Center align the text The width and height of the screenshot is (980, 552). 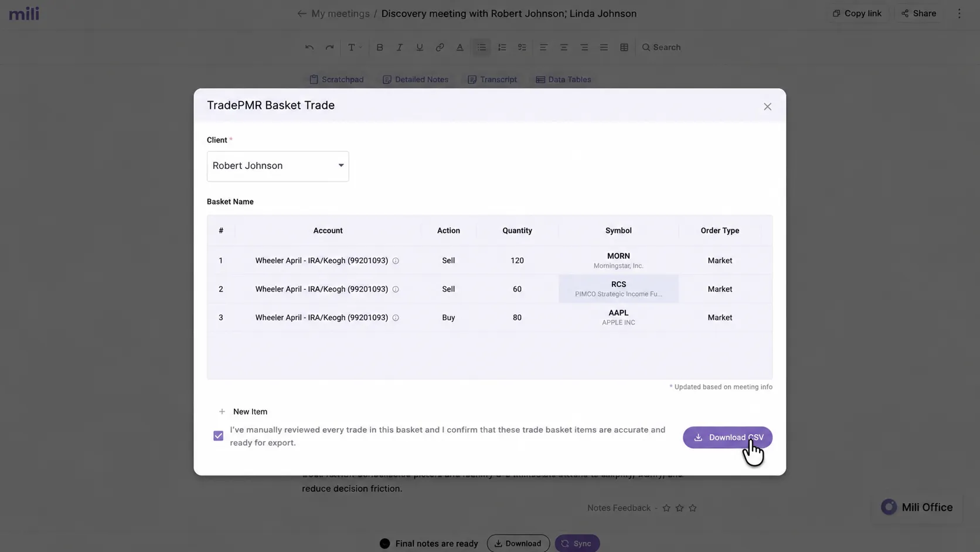click(564, 48)
